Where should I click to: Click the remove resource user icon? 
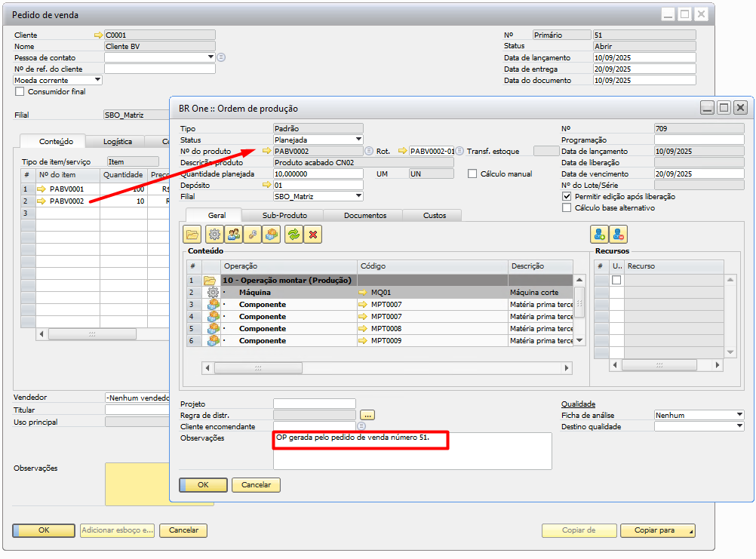click(x=619, y=235)
